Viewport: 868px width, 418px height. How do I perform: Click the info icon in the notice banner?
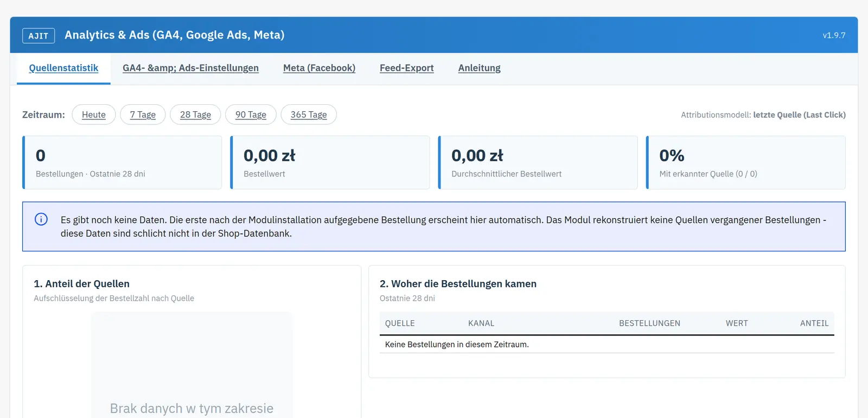(x=41, y=219)
